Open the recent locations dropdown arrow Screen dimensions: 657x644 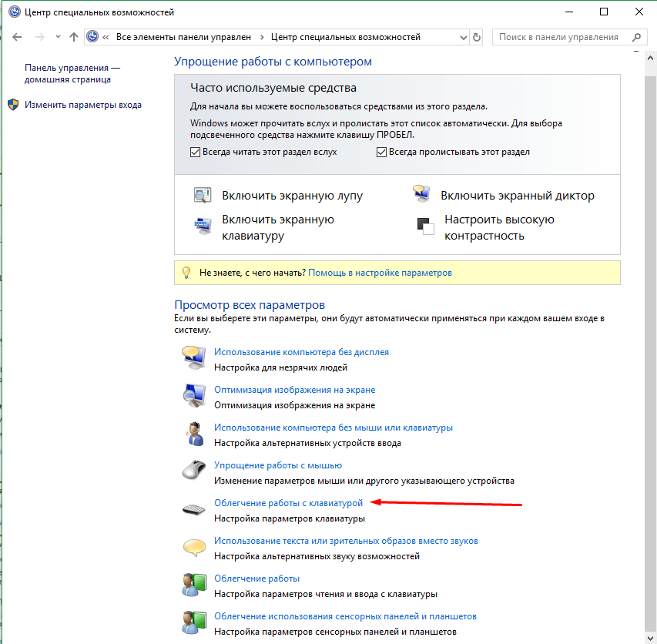click(58, 37)
